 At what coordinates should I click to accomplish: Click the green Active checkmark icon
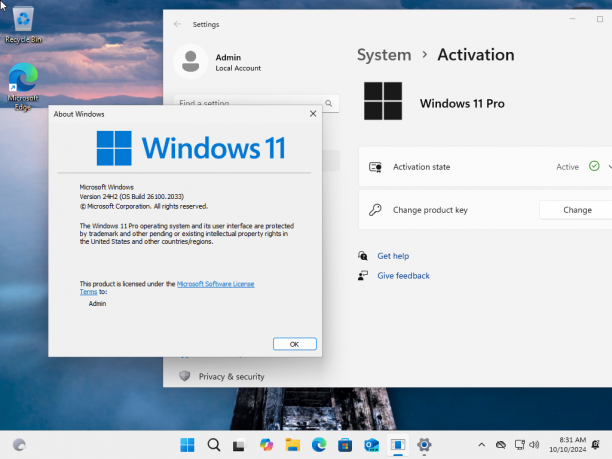(594, 166)
